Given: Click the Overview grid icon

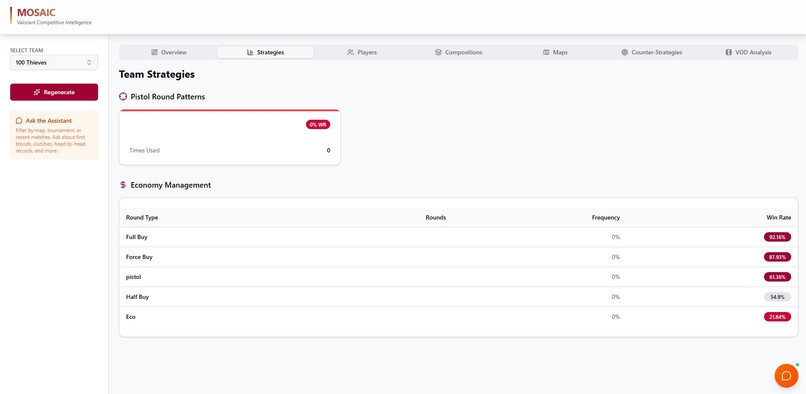Looking at the screenshot, I should (154, 52).
